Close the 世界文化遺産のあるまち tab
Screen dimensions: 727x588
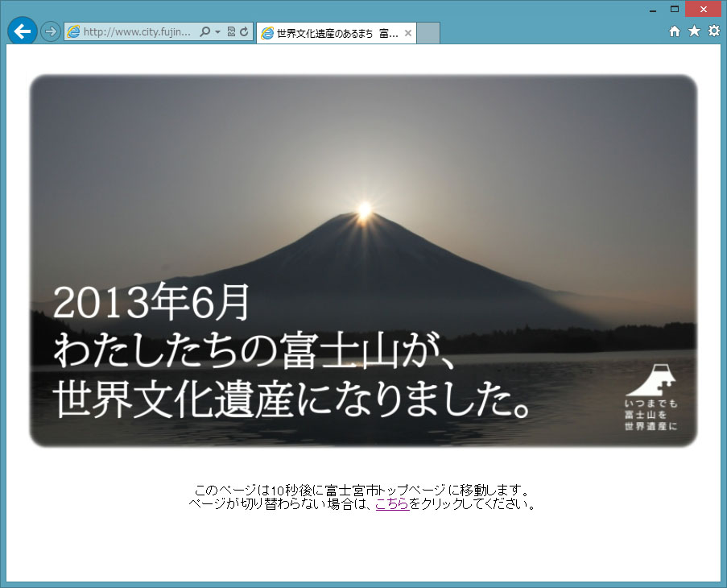pyautogui.click(x=408, y=33)
